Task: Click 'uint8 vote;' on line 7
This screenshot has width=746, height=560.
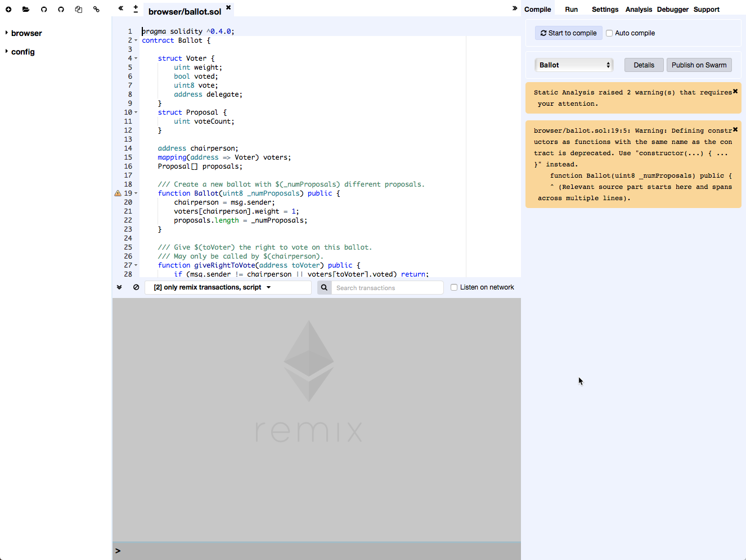Action: pyautogui.click(x=196, y=85)
